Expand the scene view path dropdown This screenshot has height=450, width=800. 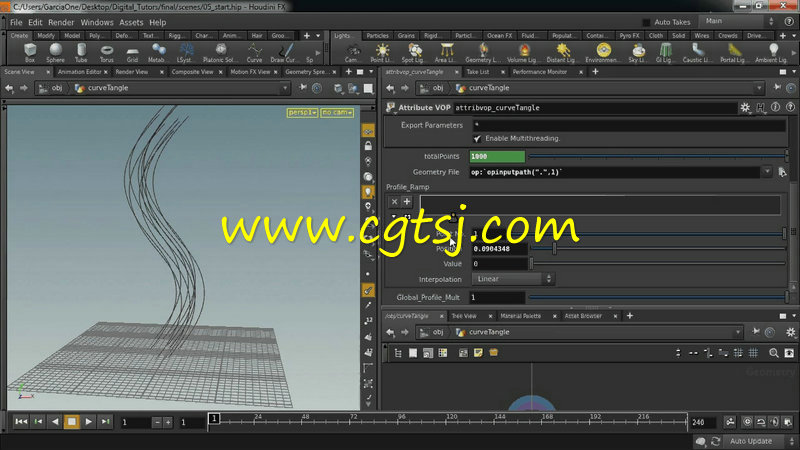click(285, 88)
